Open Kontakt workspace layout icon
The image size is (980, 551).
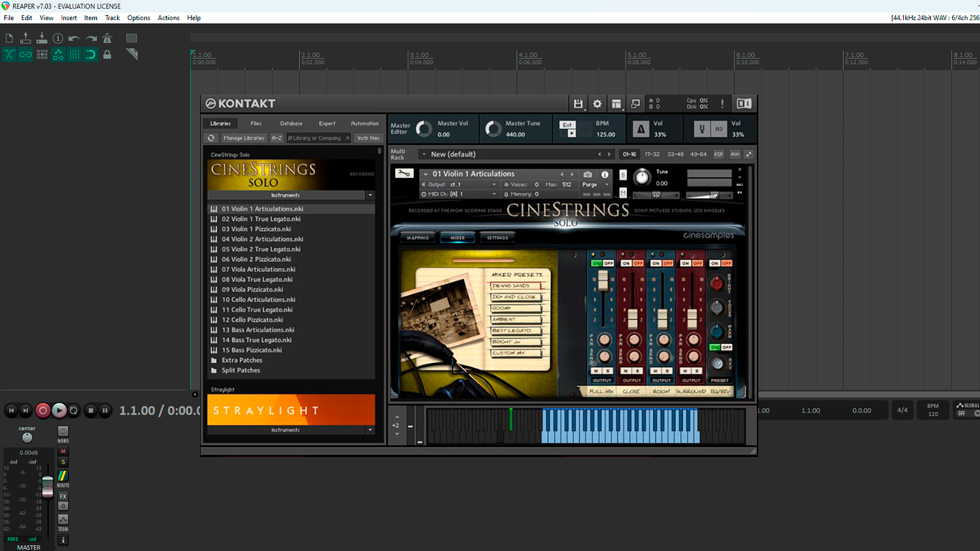click(x=616, y=104)
